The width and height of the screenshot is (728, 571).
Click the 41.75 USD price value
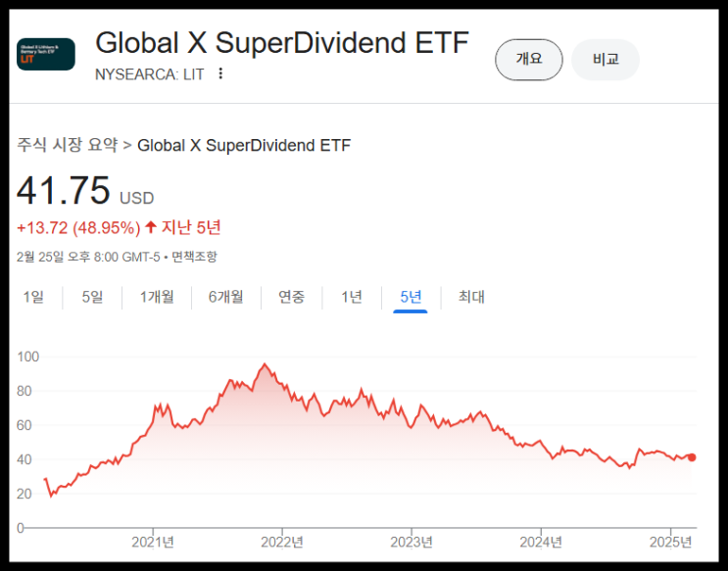click(64, 192)
